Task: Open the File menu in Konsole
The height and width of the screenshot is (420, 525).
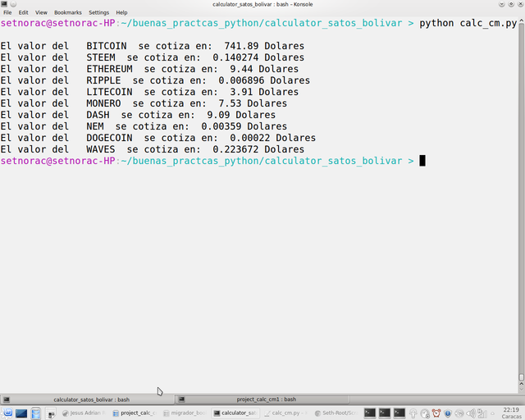Action: [x=7, y=12]
